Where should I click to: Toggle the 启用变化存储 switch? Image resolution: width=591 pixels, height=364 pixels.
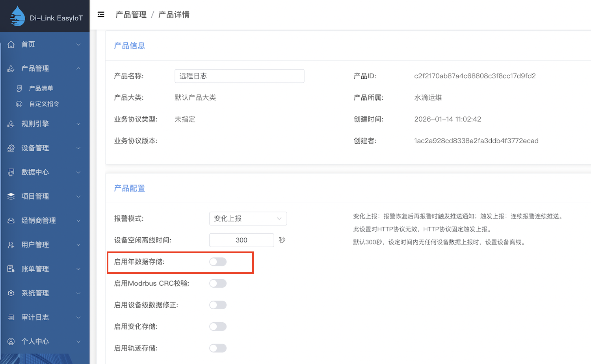[x=217, y=327]
